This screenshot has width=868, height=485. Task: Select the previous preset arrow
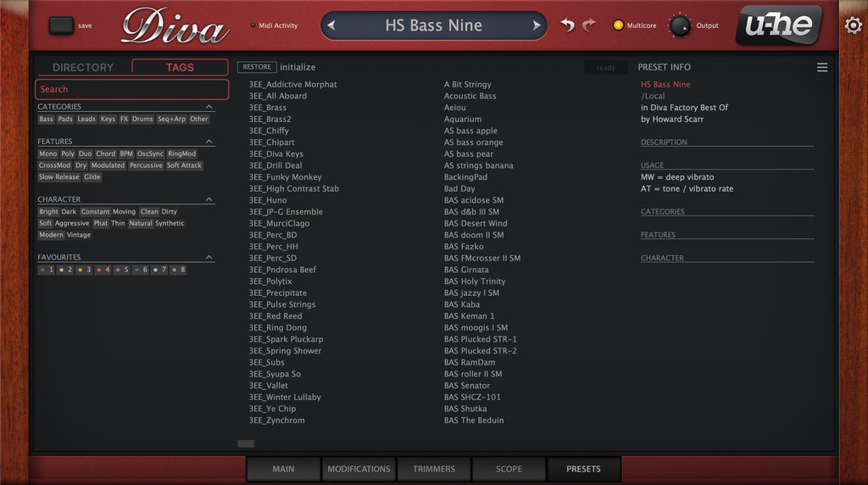pyautogui.click(x=331, y=25)
